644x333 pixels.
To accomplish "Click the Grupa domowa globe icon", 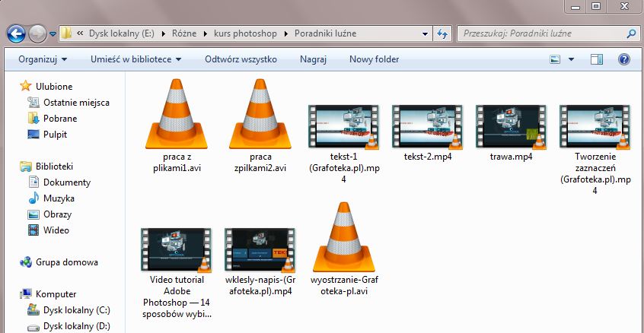I will click(25, 262).
